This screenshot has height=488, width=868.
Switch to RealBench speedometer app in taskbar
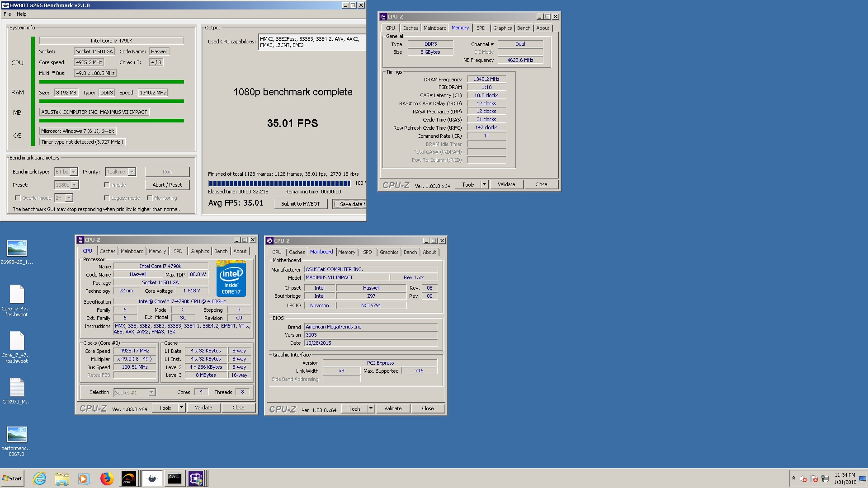point(129,479)
